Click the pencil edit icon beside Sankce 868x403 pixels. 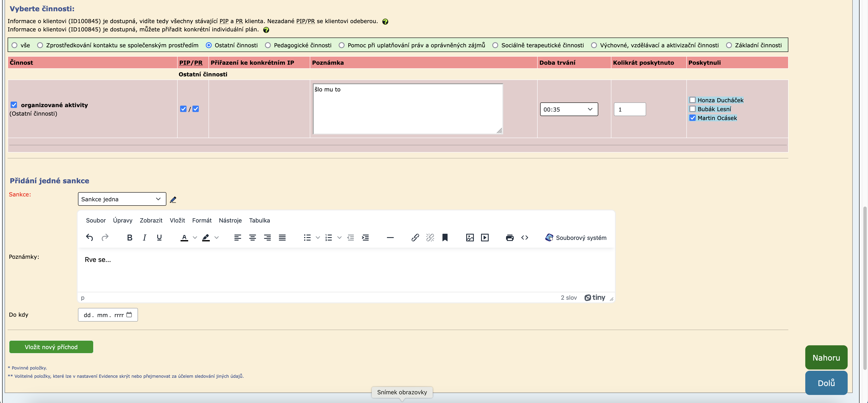pos(173,200)
